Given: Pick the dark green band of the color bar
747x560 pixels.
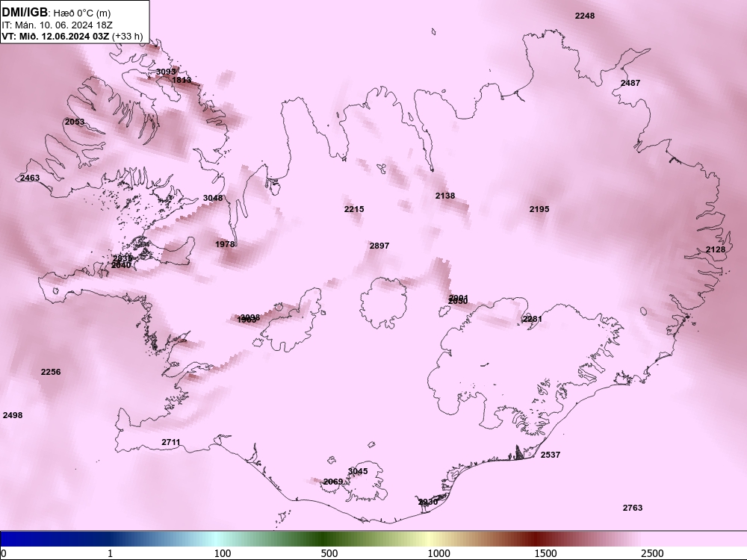Looking at the screenshot, I should click(324, 538).
